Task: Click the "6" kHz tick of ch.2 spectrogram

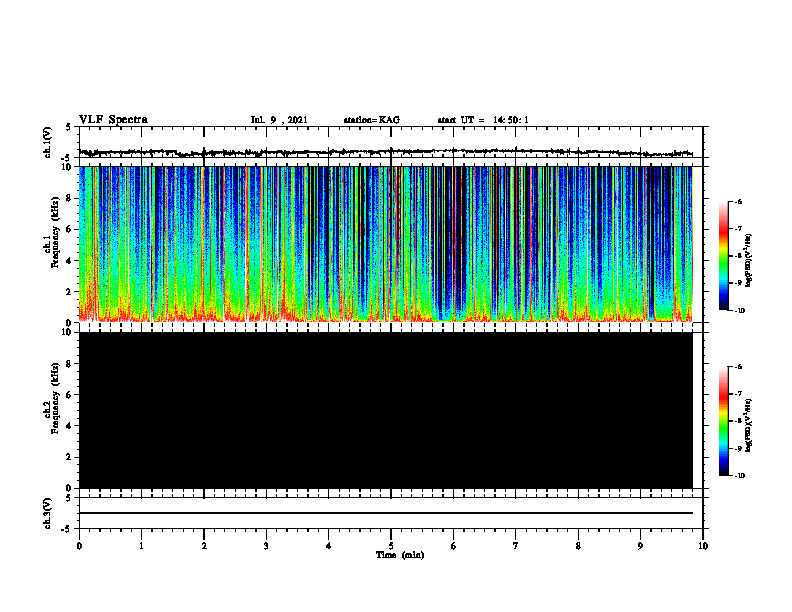Action: coord(70,395)
